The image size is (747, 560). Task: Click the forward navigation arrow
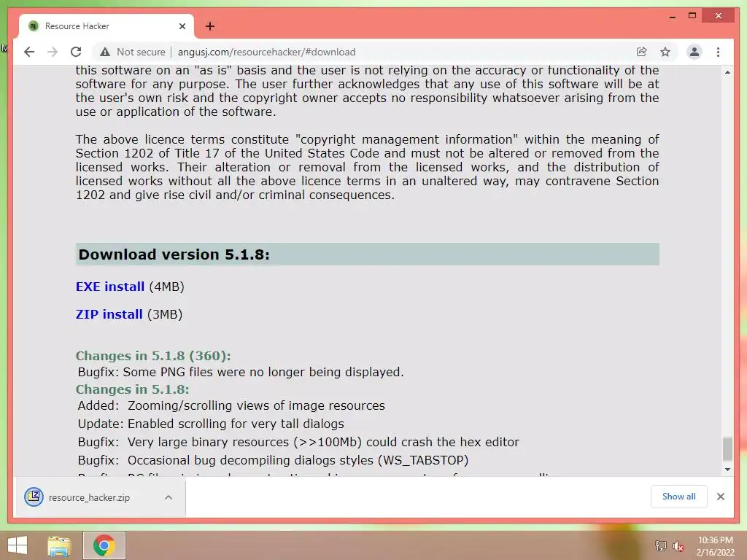point(53,52)
